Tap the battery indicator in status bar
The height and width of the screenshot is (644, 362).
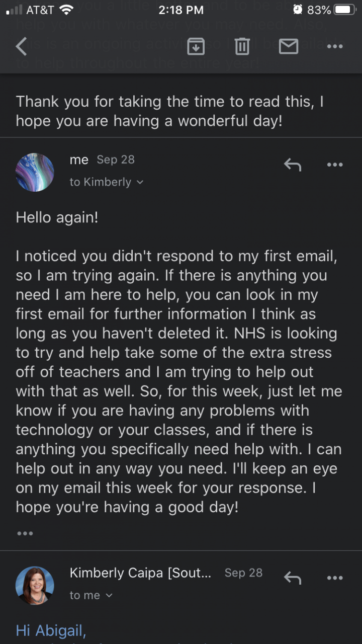(x=344, y=10)
